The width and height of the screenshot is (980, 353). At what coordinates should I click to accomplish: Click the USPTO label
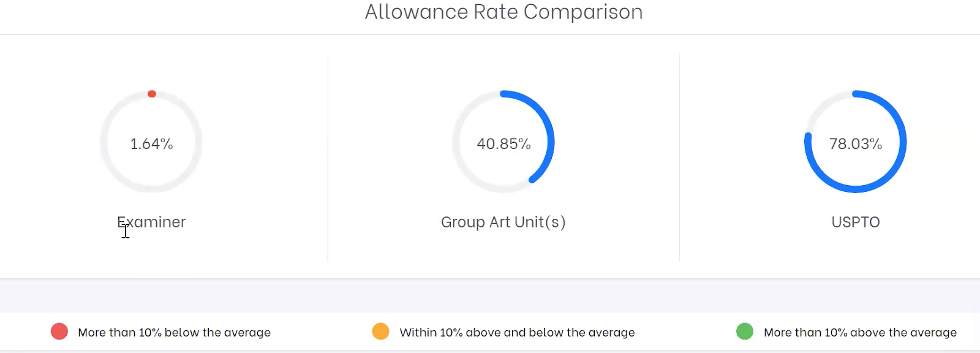click(x=856, y=222)
